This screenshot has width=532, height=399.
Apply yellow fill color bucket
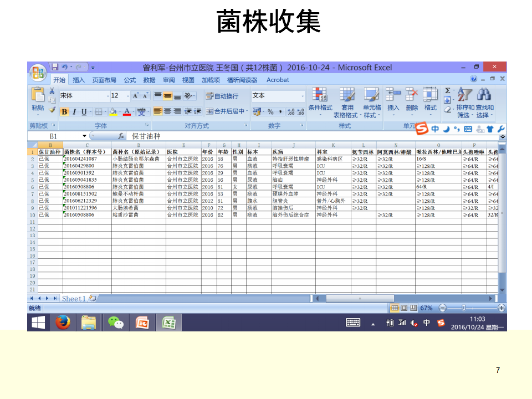[x=113, y=111]
